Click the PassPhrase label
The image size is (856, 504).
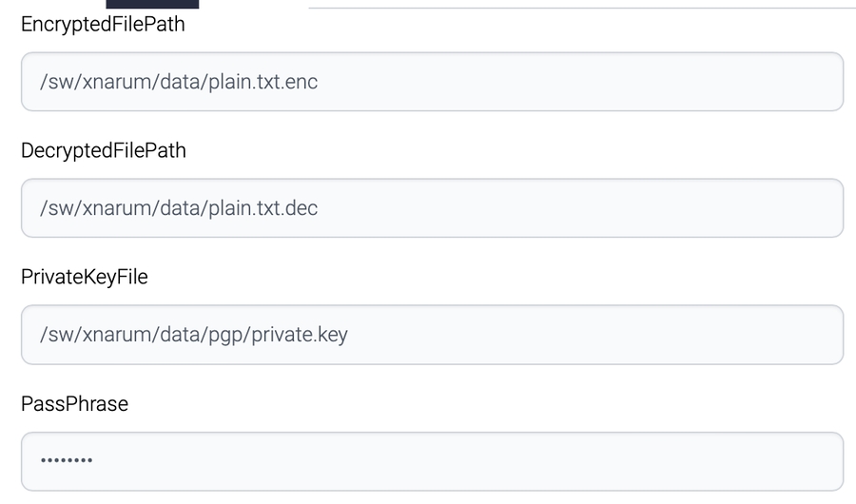(x=74, y=403)
